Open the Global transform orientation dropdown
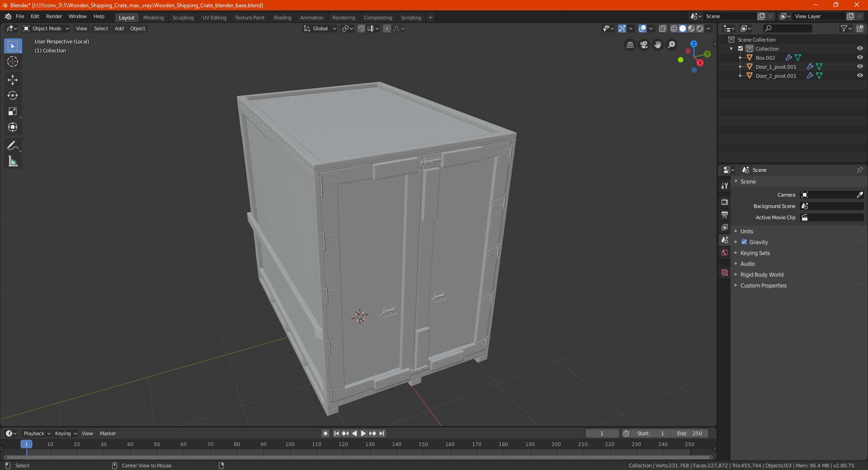The image size is (868, 470). point(320,28)
